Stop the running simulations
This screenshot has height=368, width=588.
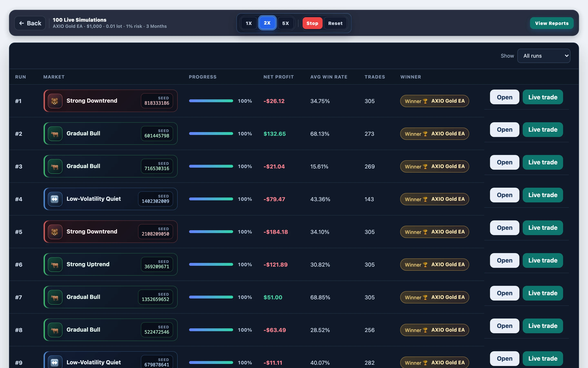(x=312, y=23)
